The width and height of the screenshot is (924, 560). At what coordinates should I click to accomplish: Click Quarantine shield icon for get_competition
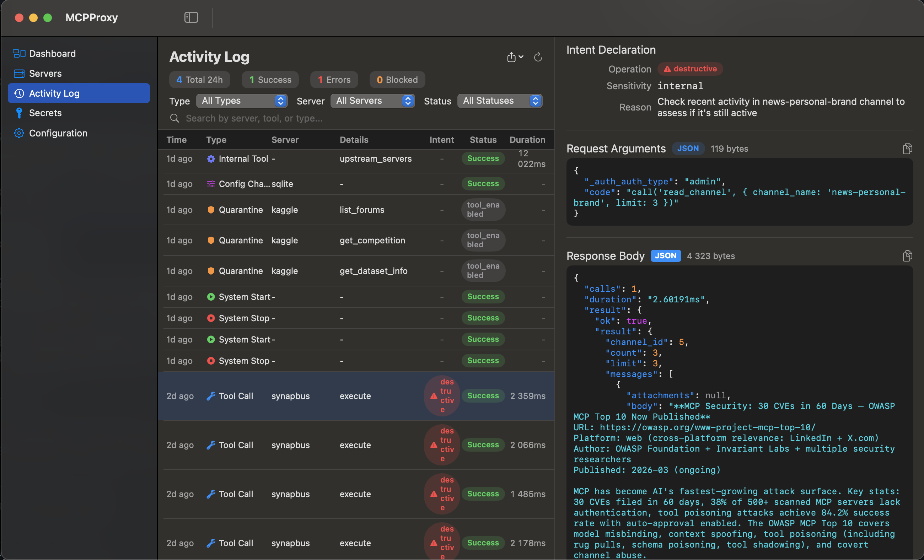click(x=211, y=240)
